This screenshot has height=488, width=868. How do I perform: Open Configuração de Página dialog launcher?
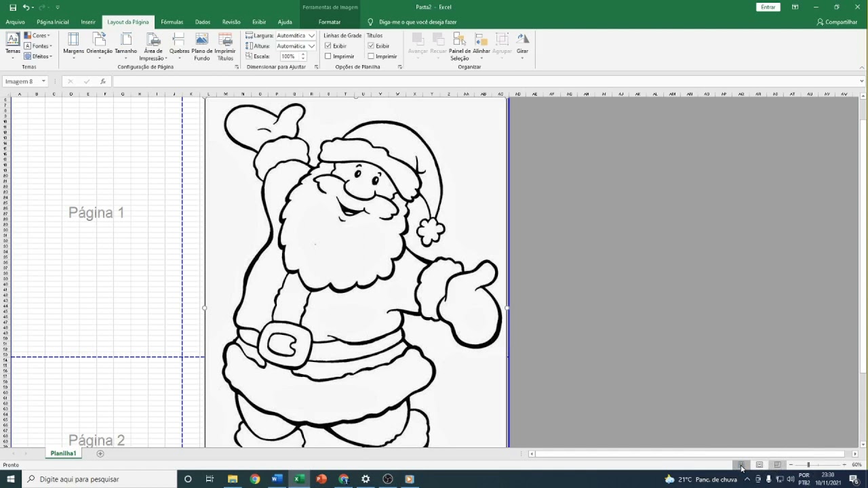click(237, 67)
